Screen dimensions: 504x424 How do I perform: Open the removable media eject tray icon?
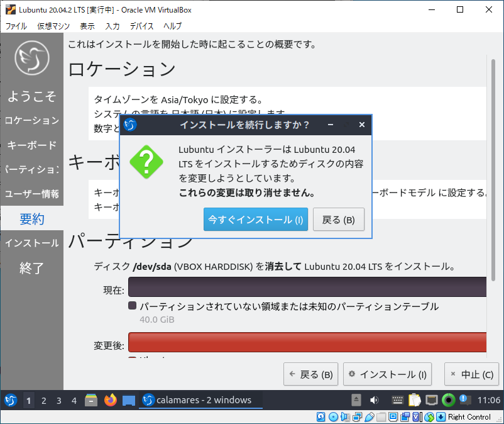(x=356, y=400)
